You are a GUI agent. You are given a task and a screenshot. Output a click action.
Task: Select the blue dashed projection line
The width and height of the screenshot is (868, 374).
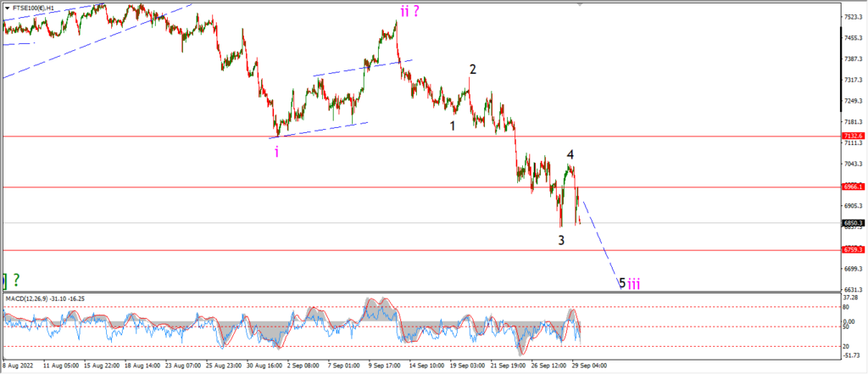tap(601, 243)
